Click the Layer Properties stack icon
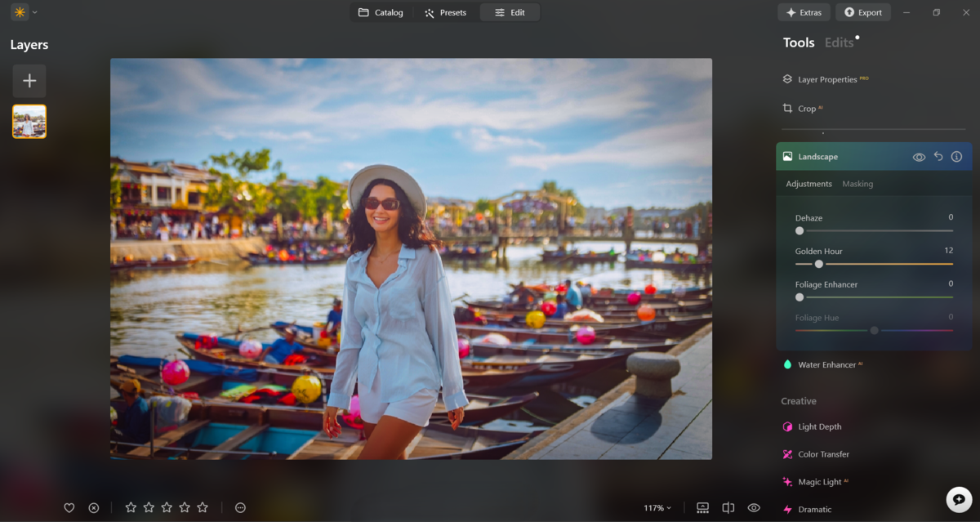Screen dimensions: 980x522 tap(787, 79)
